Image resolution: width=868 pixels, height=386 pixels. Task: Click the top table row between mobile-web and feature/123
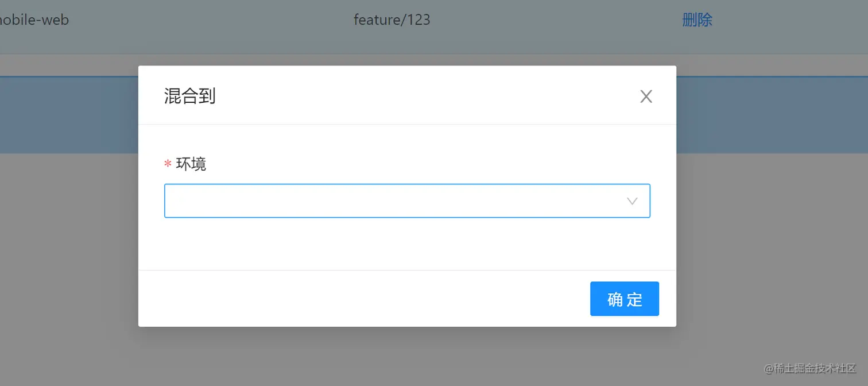211,20
